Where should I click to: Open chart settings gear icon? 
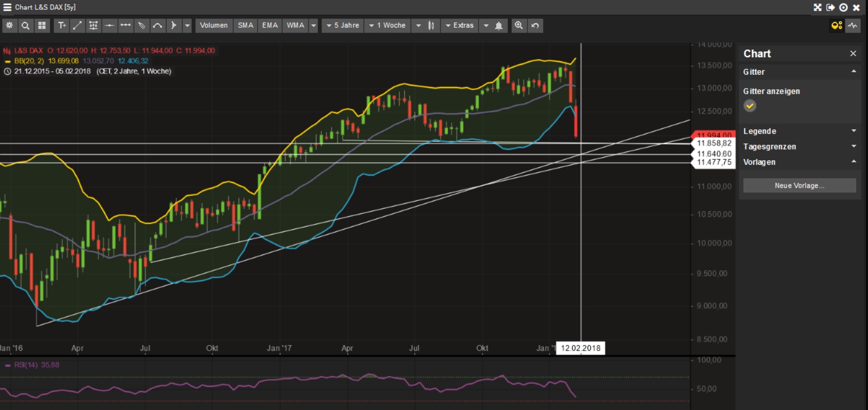[9, 25]
